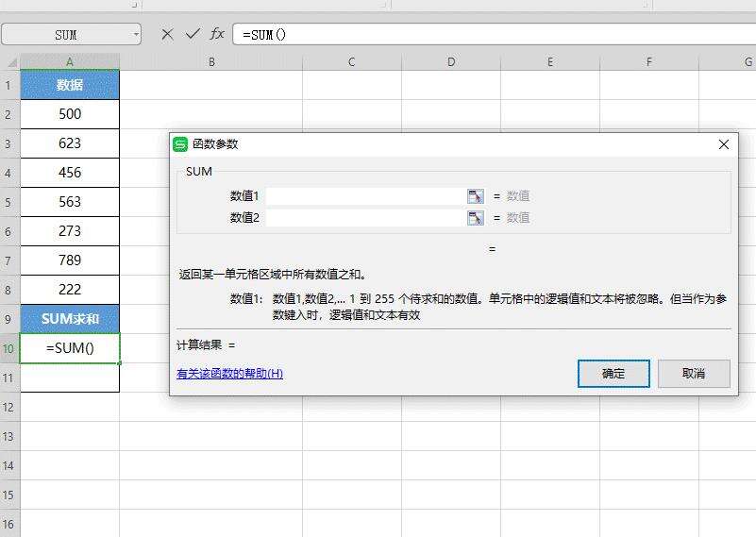The width and height of the screenshot is (756, 537).
Task: Open 有关该函数的帮助(H) link
Action: click(229, 374)
